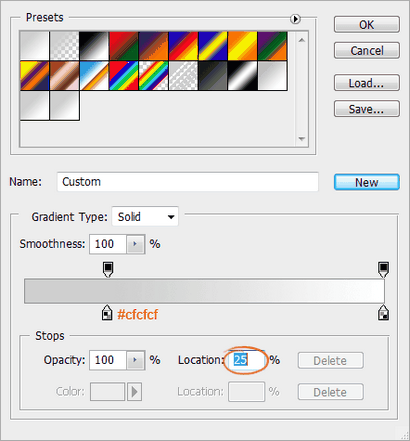Select the right color stop below gradient bar
The image size is (410, 441).
(x=383, y=313)
